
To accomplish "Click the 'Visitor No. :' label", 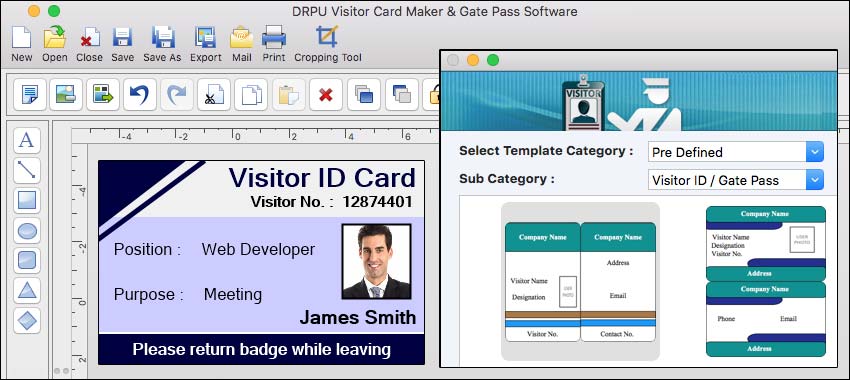I will (292, 202).
